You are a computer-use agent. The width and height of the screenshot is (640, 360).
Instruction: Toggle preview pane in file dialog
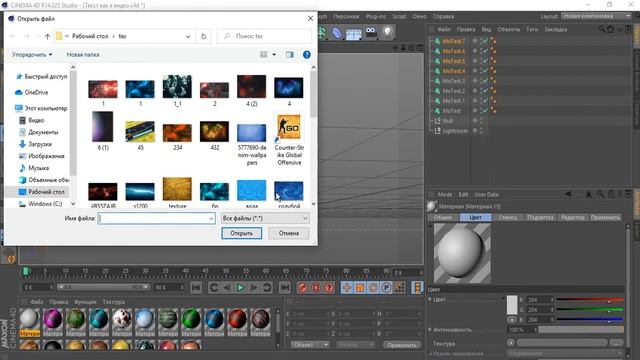point(289,55)
